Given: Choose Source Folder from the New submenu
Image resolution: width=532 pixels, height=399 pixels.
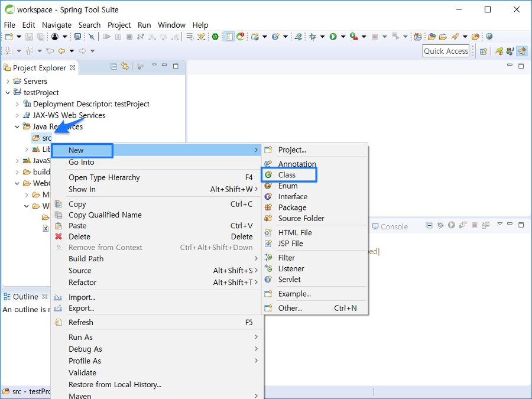Looking at the screenshot, I should (x=315, y=219).
